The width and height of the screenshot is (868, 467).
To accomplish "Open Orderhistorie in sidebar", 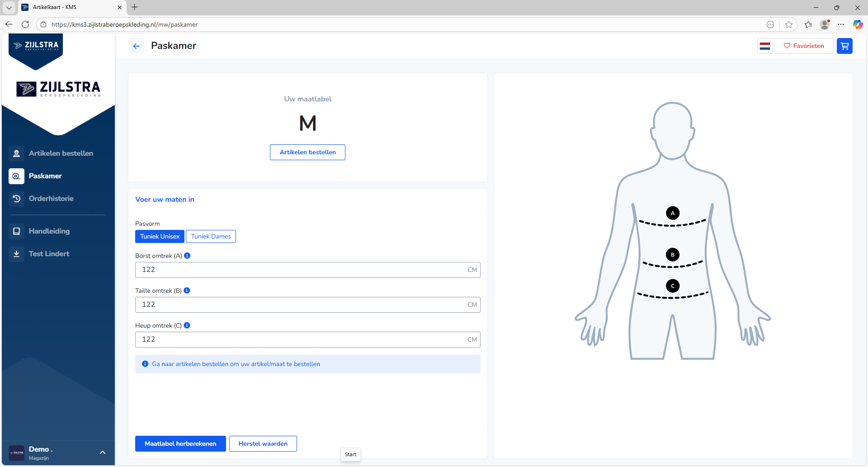I will tap(51, 199).
